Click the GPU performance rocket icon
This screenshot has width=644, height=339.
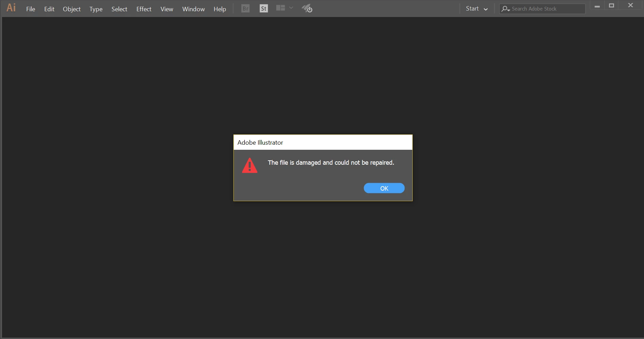(x=307, y=9)
